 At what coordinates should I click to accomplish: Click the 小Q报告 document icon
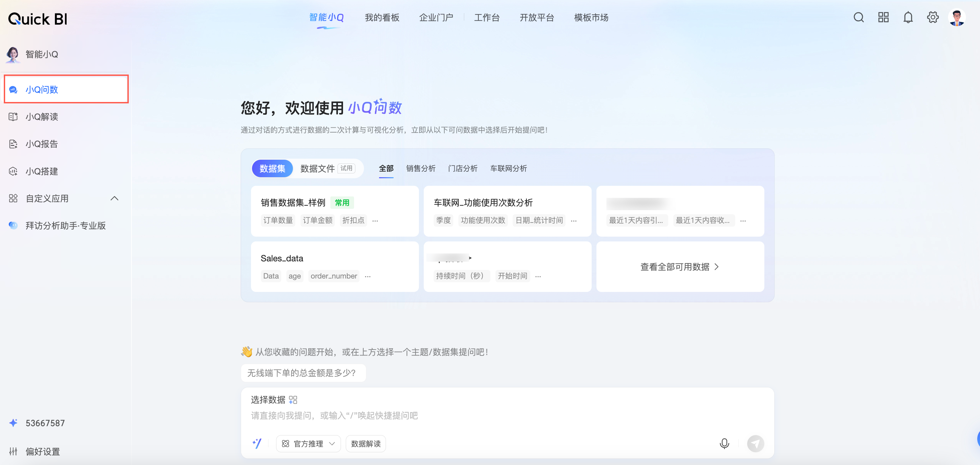click(x=13, y=144)
